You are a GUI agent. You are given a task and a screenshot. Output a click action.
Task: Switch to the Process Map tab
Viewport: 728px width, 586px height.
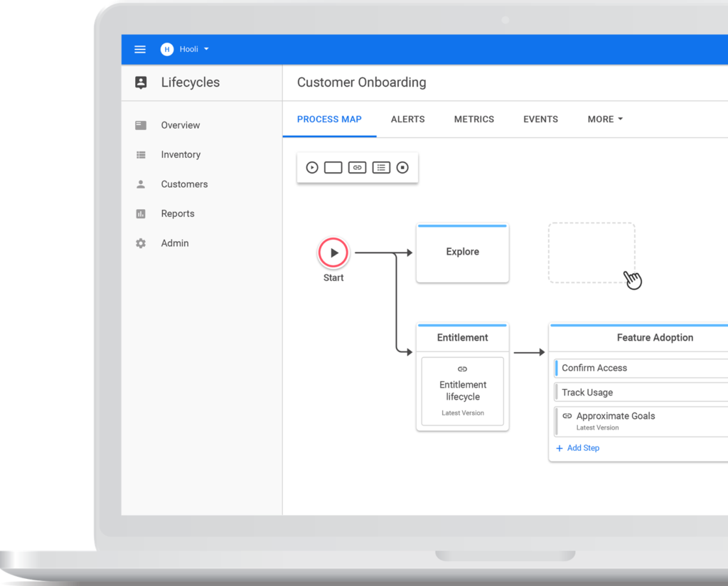(x=329, y=119)
